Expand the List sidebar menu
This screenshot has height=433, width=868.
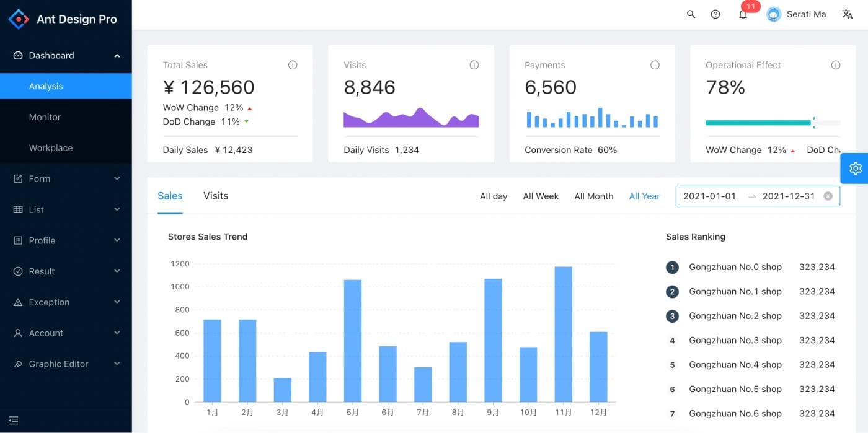[x=66, y=209]
